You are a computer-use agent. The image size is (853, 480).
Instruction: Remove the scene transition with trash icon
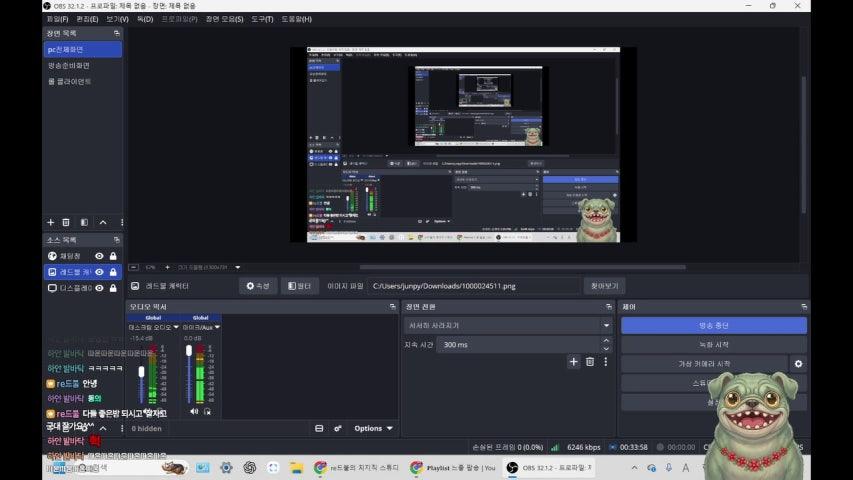(589, 362)
